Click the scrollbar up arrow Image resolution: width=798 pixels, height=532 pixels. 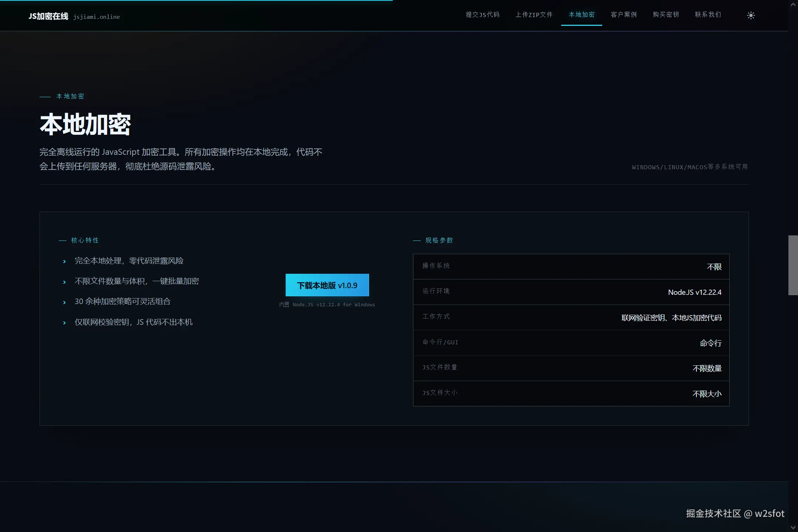click(x=793, y=4)
